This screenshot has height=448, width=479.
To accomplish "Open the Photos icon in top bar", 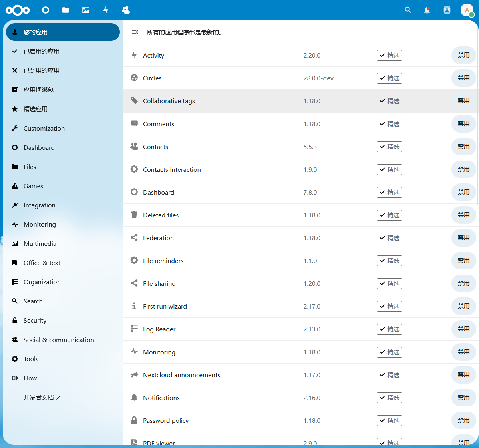I will click(x=86, y=10).
